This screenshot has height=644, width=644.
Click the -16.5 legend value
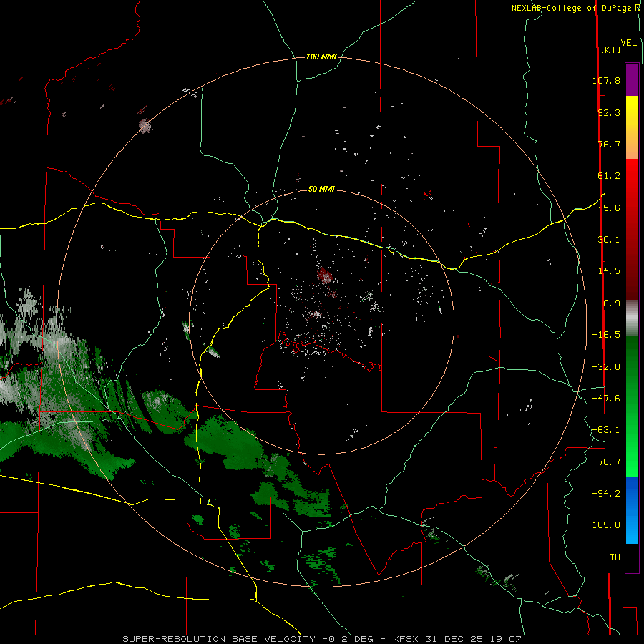(606, 335)
